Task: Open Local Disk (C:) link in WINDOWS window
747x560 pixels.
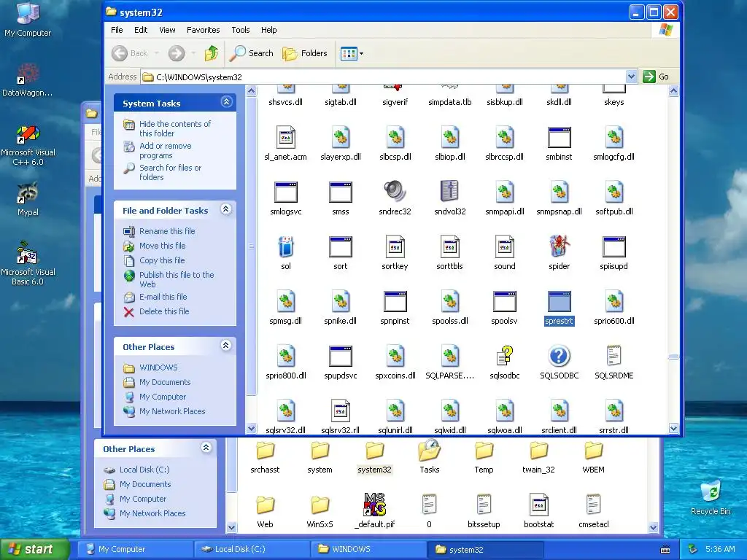Action: pyautogui.click(x=144, y=470)
